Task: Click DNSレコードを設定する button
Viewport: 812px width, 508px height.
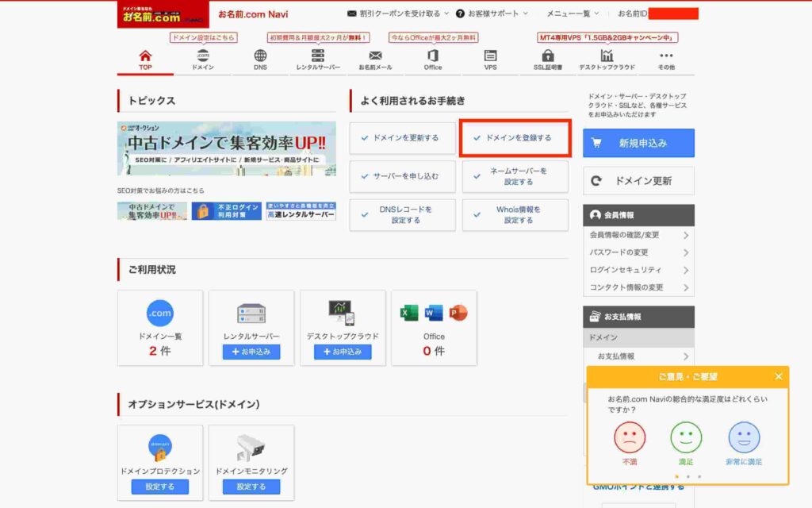Action: pyautogui.click(x=402, y=214)
